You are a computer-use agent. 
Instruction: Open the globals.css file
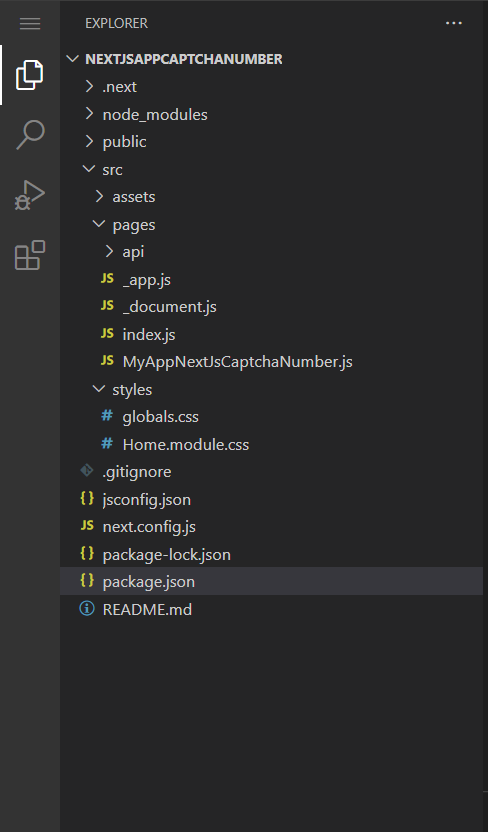(160, 417)
